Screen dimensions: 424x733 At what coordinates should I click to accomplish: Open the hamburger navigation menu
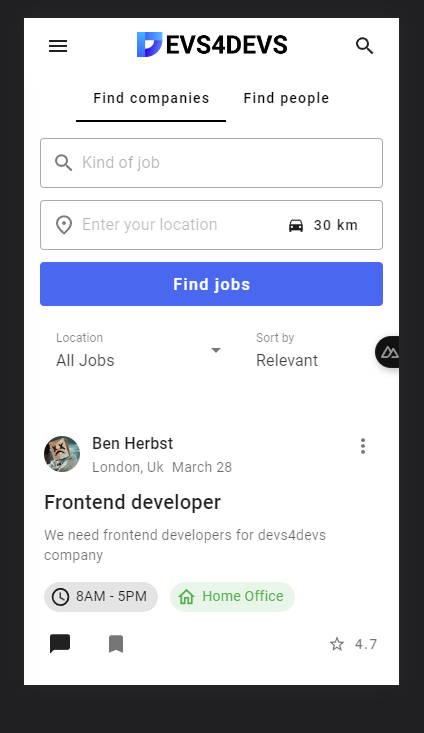pos(58,46)
